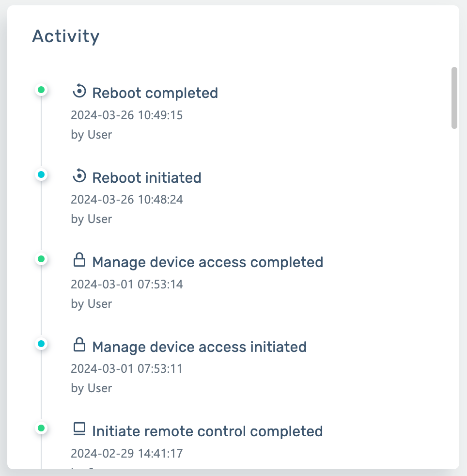Open the Reboot completed activity entry
This screenshot has height=476, width=467.
[155, 93]
